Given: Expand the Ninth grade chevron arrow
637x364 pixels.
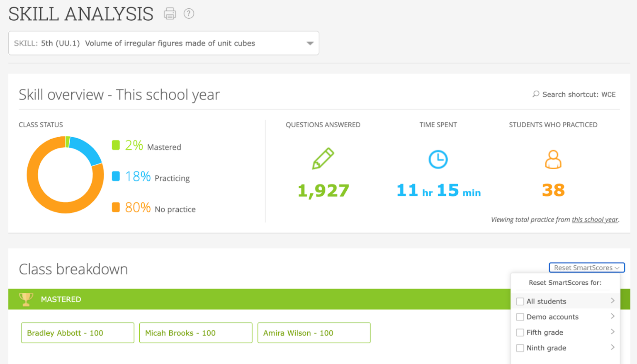Looking at the screenshot, I should (613, 347).
